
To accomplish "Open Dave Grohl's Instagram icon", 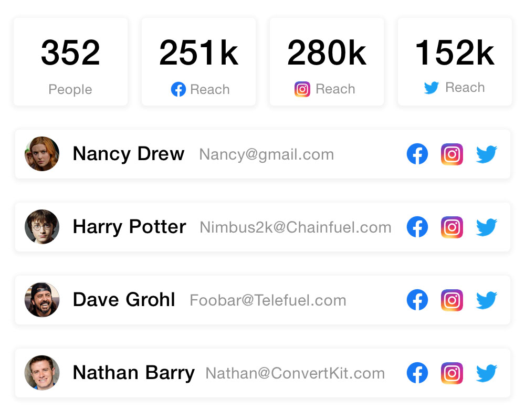I will pos(451,300).
